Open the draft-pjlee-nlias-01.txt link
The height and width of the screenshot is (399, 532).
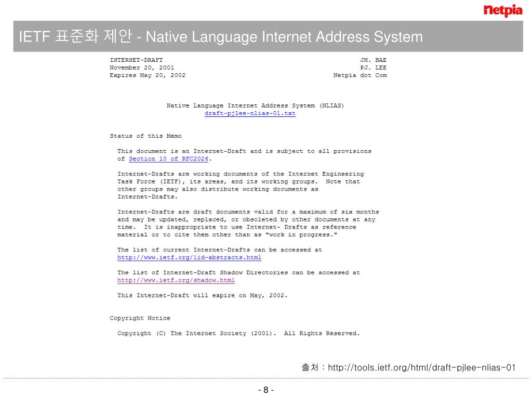250,113
